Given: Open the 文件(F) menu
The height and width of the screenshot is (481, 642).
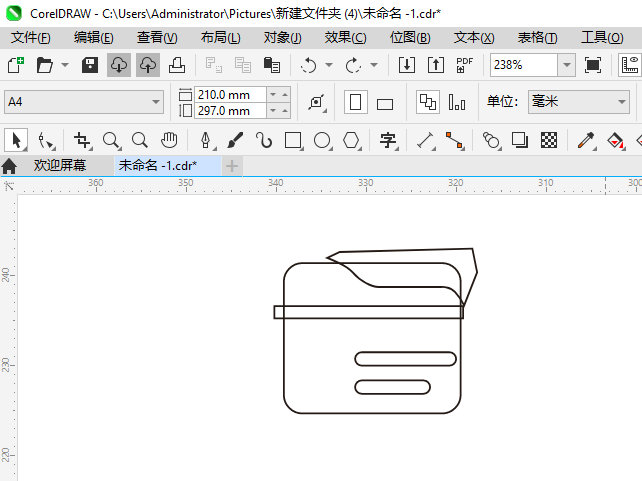Looking at the screenshot, I should click(x=31, y=38).
